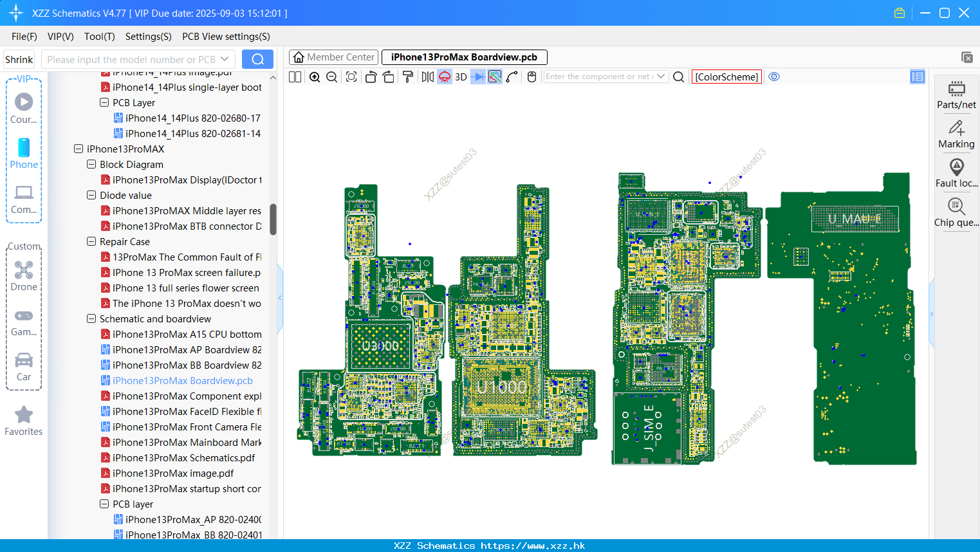Screen dimensions: 980x552
Task: Open the model number dropdown arrow
Action: (x=225, y=59)
